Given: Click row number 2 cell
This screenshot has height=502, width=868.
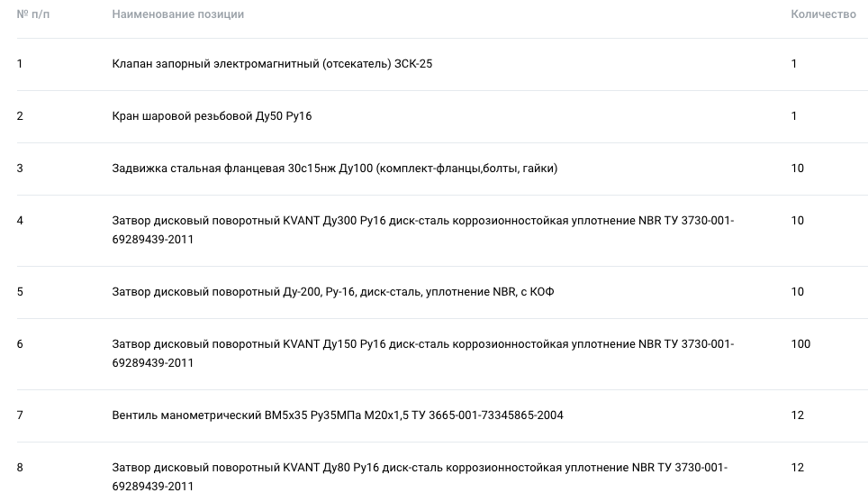Looking at the screenshot, I should click(x=20, y=116).
